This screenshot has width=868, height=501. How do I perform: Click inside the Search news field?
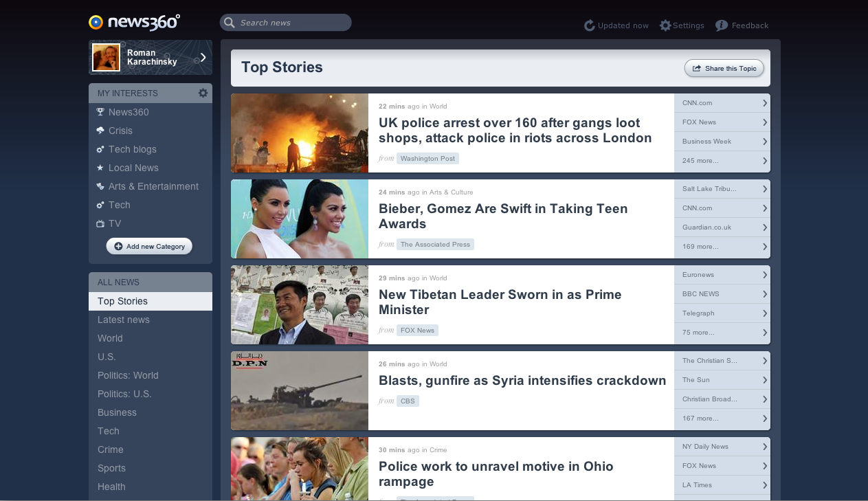click(x=286, y=23)
